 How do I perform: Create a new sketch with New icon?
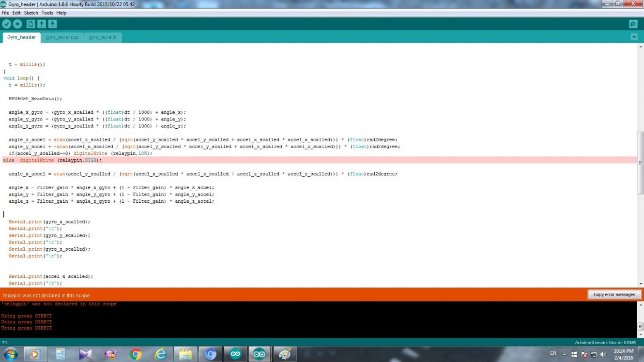[31, 24]
